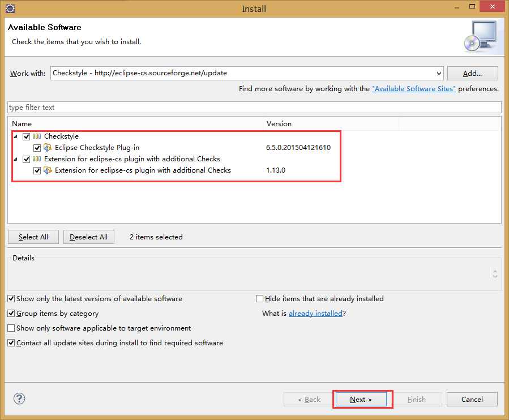This screenshot has width=509, height=420.
Task: Click the install wizard computer and CD image
Action: coord(481,36)
